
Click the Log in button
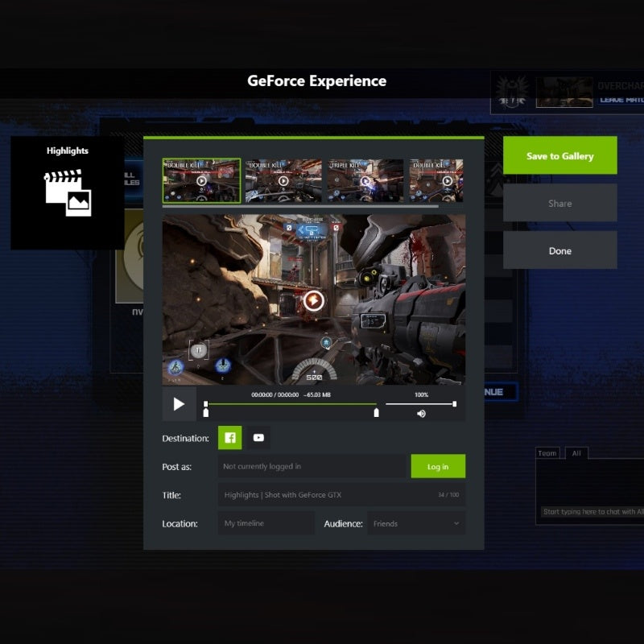[438, 467]
